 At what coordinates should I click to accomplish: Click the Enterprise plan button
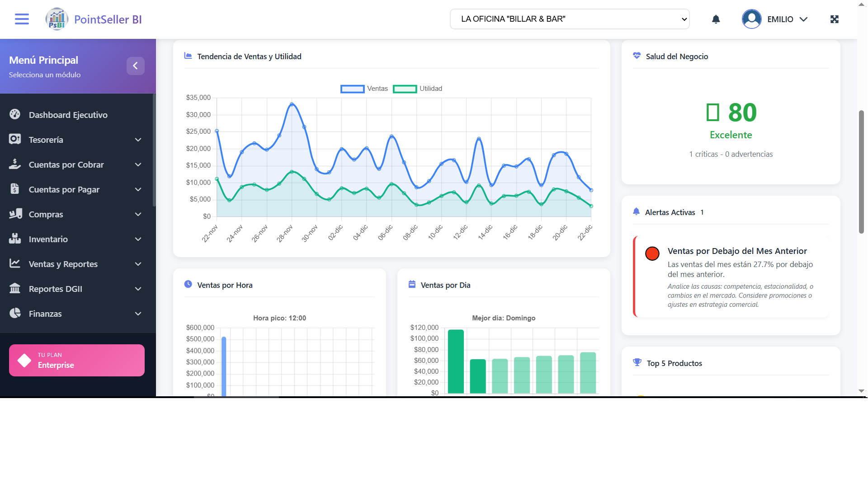click(x=77, y=360)
